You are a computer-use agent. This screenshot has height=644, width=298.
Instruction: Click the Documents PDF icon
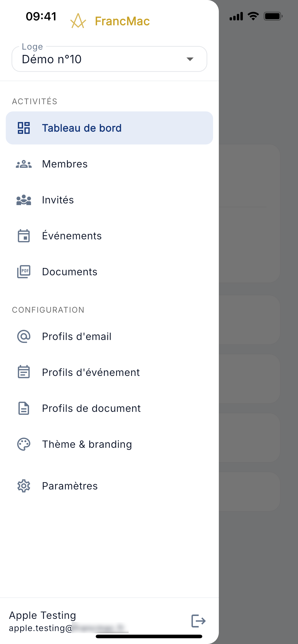pos(24,272)
